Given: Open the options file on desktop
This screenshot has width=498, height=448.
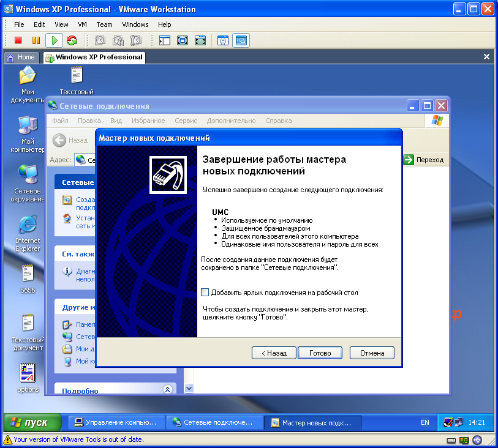Looking at the screenshot, I should [28, 378].
